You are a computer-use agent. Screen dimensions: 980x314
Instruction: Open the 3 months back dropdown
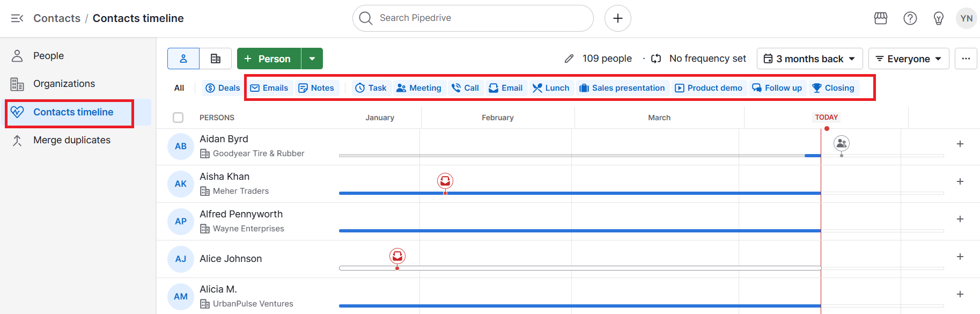(x=809, y=59)
